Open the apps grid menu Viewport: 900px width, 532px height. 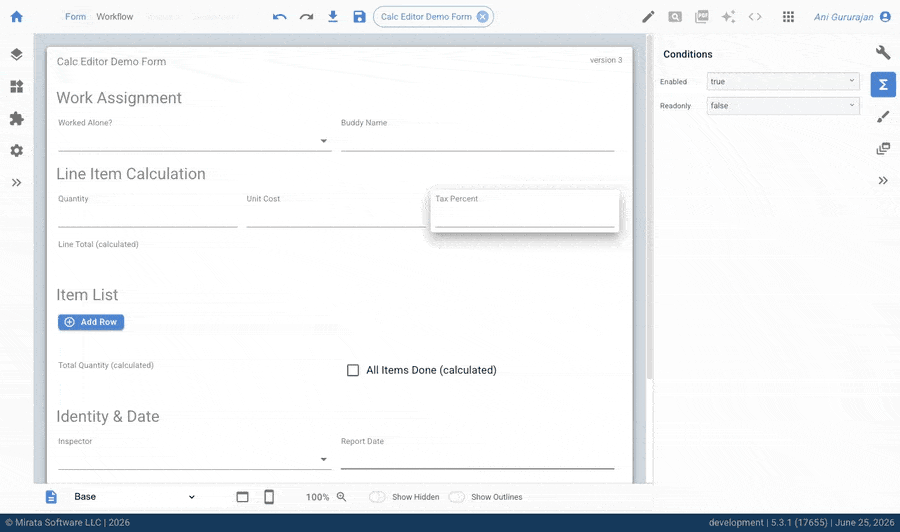(788, 17)
